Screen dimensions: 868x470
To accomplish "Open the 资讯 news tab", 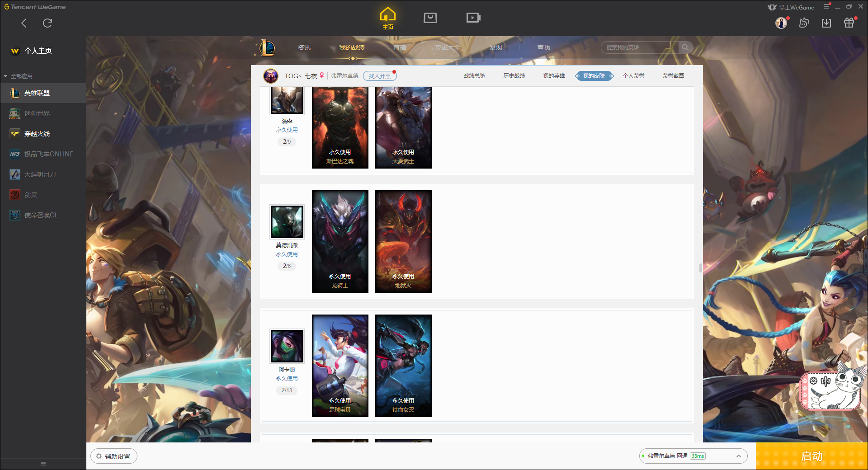I will (304, 47).
